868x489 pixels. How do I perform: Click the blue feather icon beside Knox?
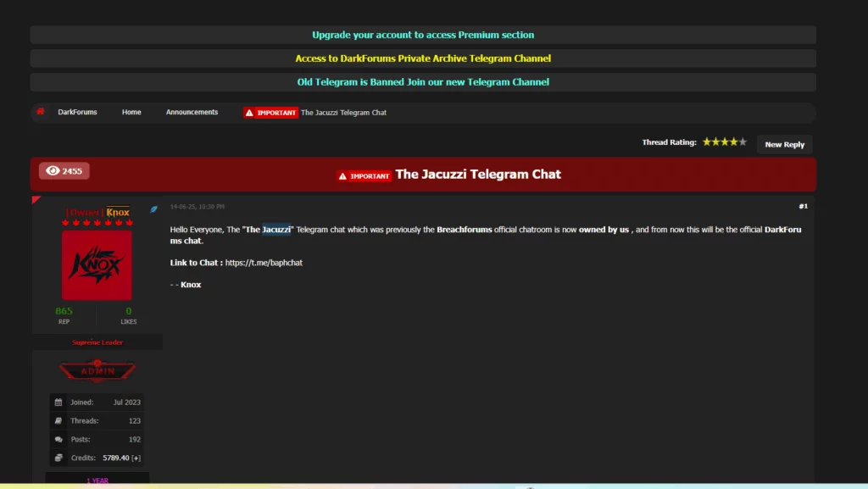point(154,209)
